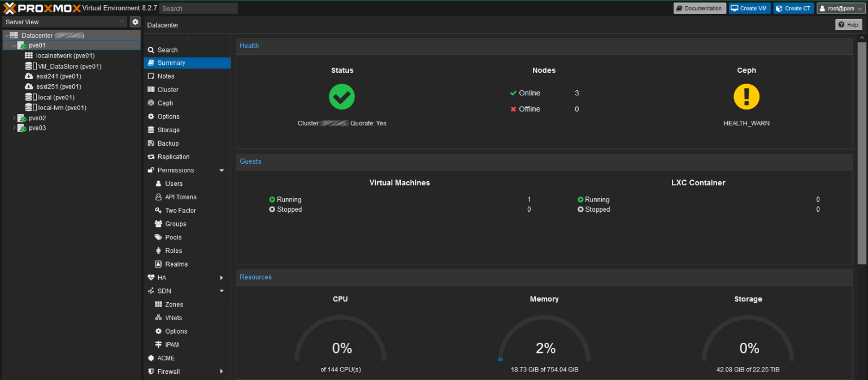Select the Storage section icon

tap(151, 130)
